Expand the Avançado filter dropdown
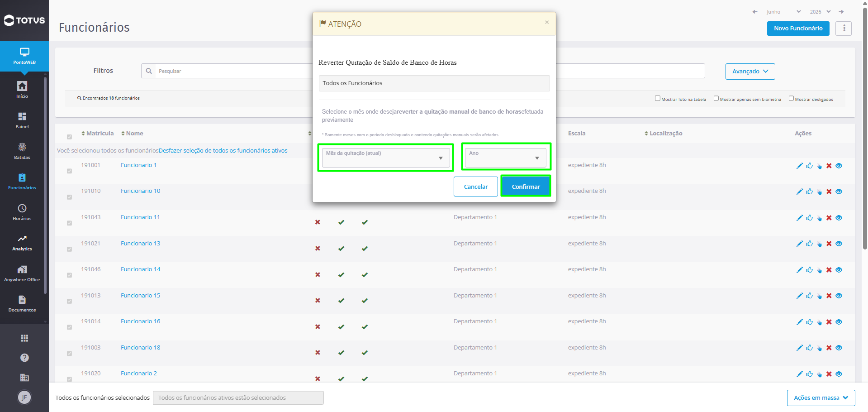 [750, 72]
